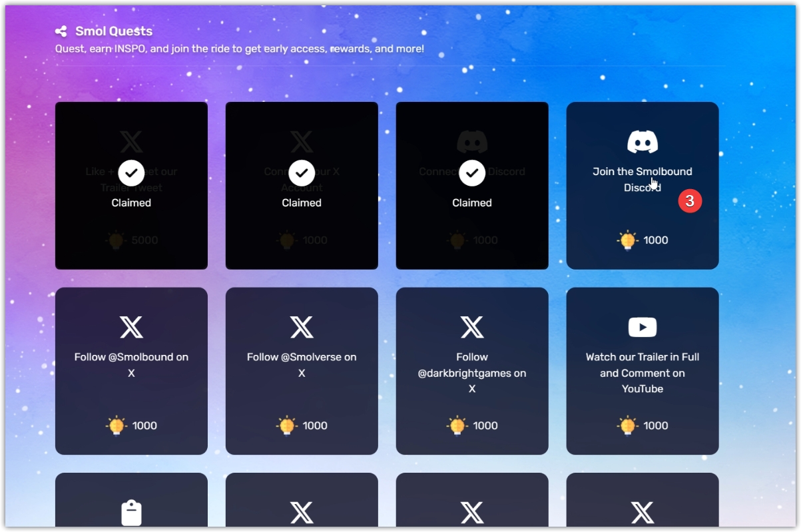Select the Follow @Smolverse on X quest
801x532 pixels.
coord(302,371)
